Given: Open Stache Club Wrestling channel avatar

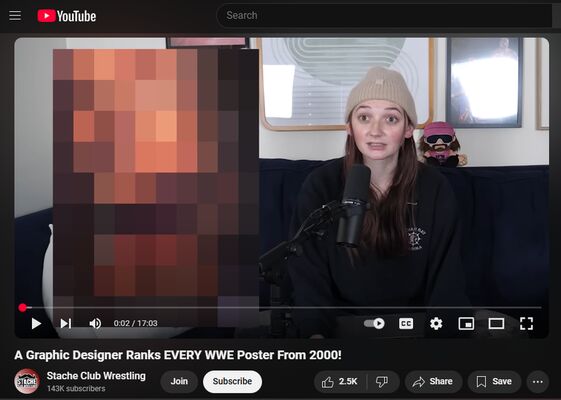Looking at the screenshot, I should pyautogui.click(x=27, y=381).
